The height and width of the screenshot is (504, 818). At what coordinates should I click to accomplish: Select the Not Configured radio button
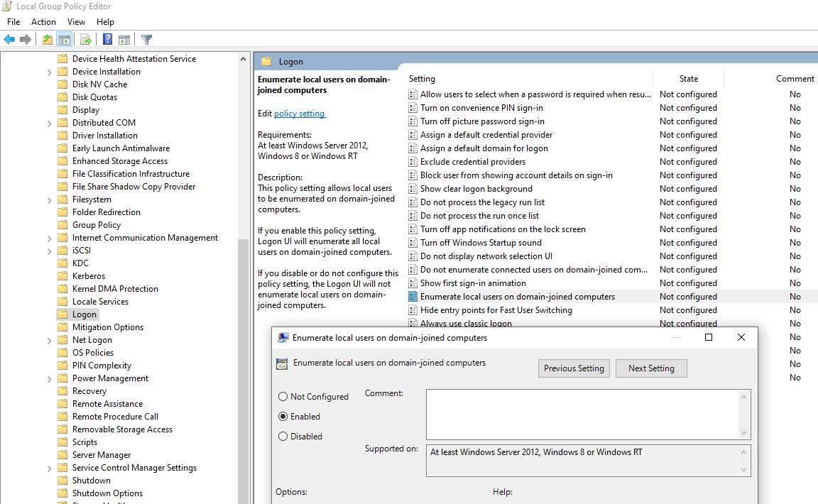283,397
